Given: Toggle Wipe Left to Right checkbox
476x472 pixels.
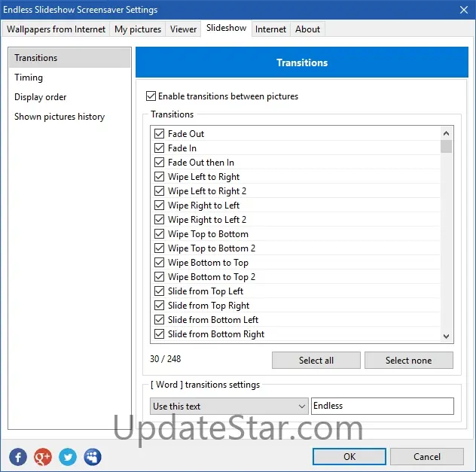Looking at the screenshot, I should (160, 177).
